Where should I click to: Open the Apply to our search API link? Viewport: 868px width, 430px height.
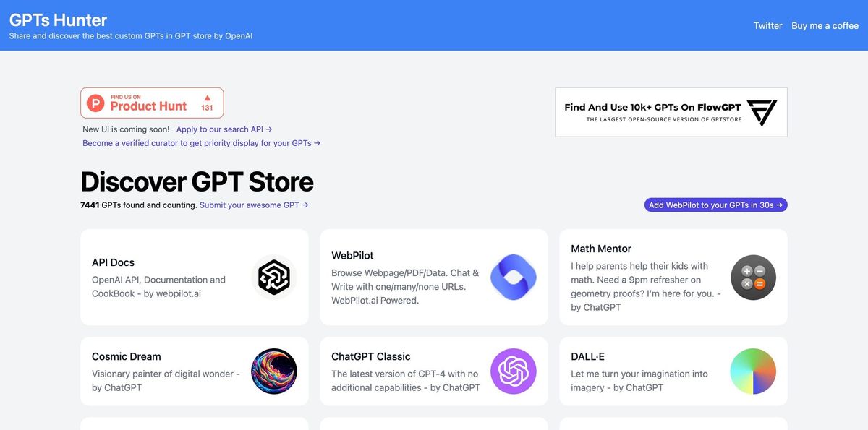224,129
